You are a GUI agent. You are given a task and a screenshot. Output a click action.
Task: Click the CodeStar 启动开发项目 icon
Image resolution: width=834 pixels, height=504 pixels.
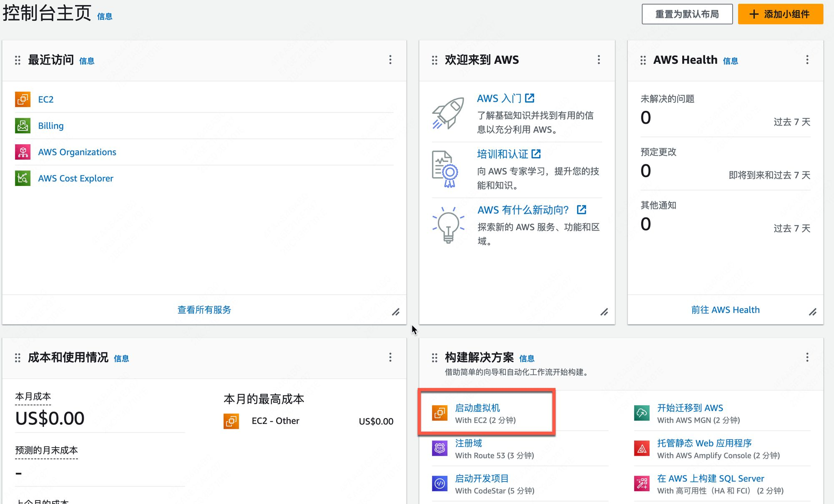pos(440,484)
